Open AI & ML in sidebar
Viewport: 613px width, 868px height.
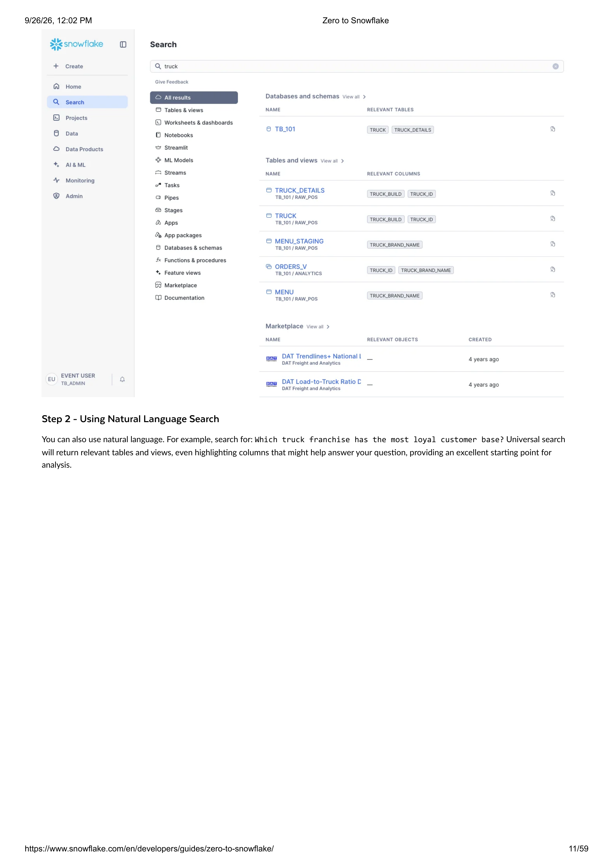87,165
